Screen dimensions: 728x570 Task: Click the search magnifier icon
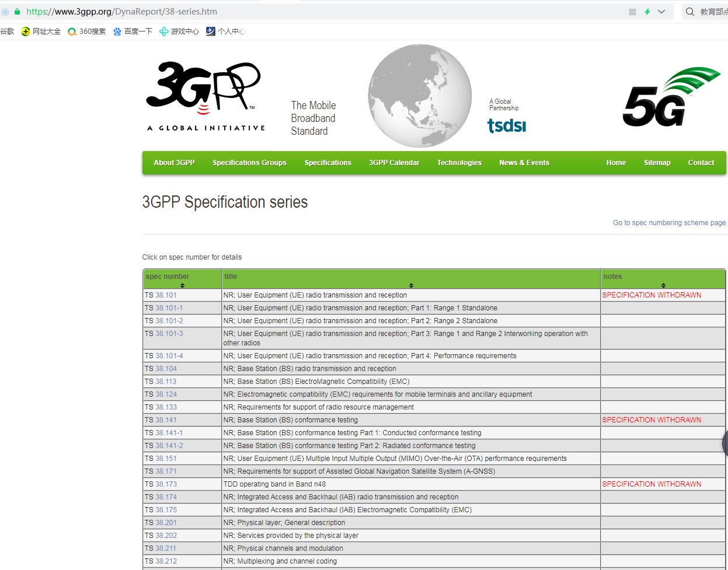click(x=689, y=11)
